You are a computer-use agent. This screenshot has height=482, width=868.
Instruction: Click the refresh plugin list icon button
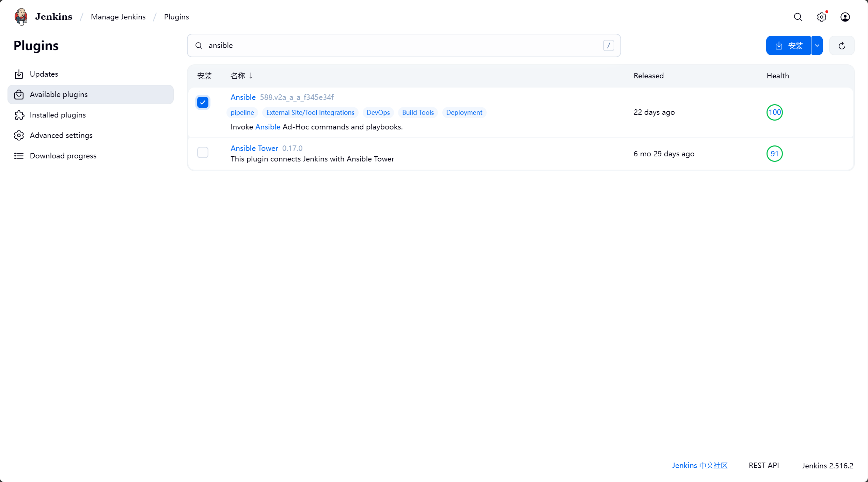point(842,45)
